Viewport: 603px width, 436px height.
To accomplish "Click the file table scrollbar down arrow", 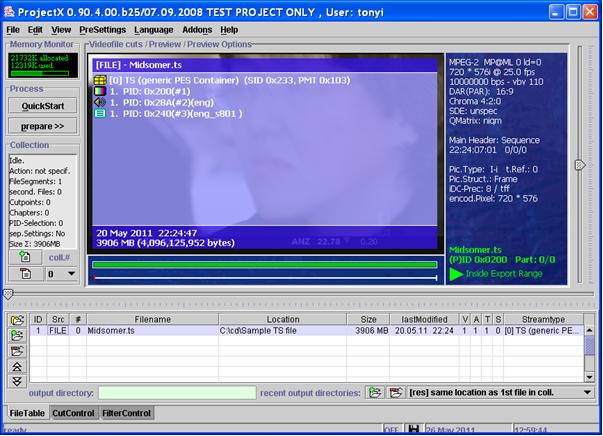I will (x=589, y=377).
